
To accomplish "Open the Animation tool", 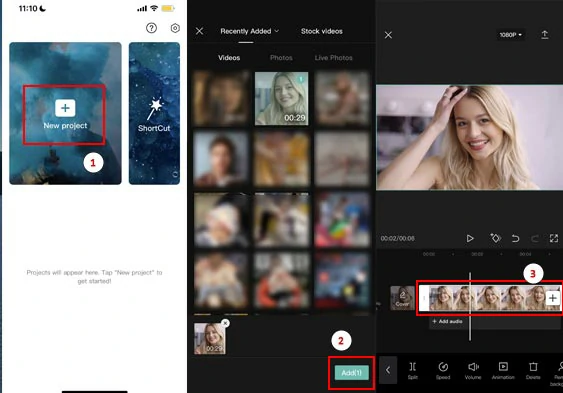I will (503, 370).
